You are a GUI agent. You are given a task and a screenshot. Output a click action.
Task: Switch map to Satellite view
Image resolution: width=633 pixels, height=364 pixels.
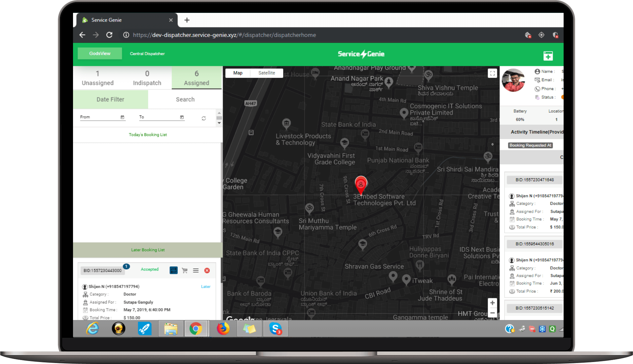click(267, 73)
